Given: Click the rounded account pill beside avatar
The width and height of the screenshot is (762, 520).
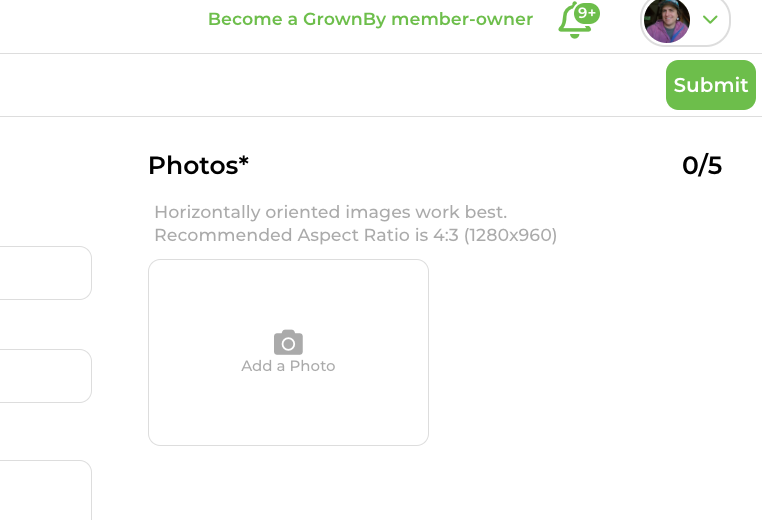Looking at the screenshot, I should click(685, 20).
